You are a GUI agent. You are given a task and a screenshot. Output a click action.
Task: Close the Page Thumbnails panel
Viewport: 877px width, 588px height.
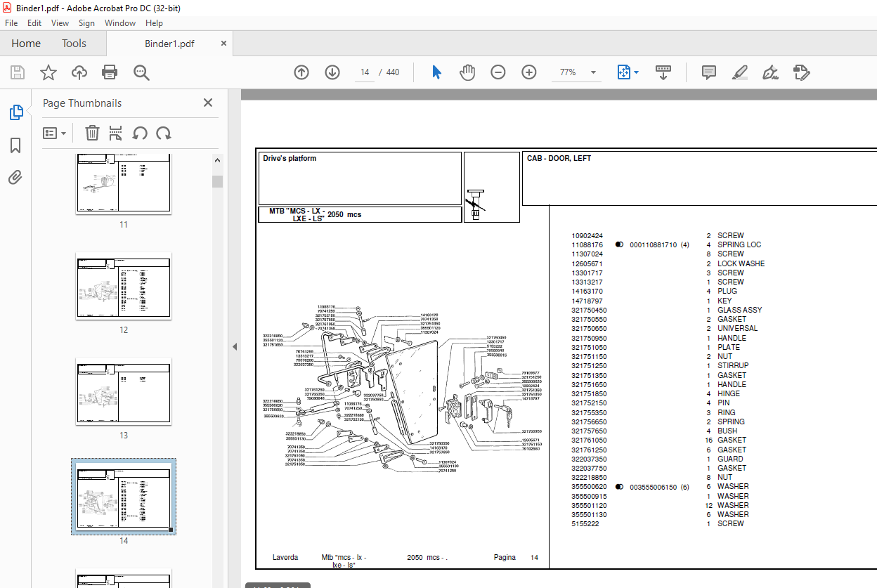tap(208, 103)
